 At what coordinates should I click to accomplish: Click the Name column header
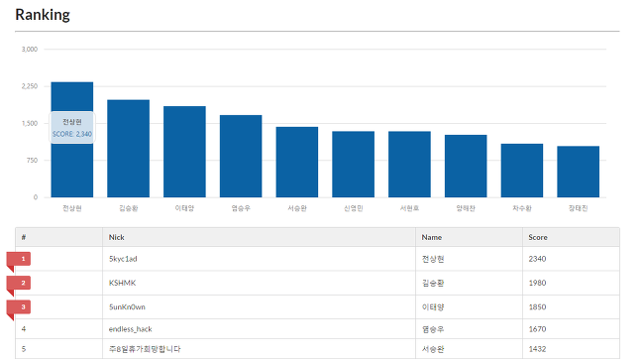(469, 237)
